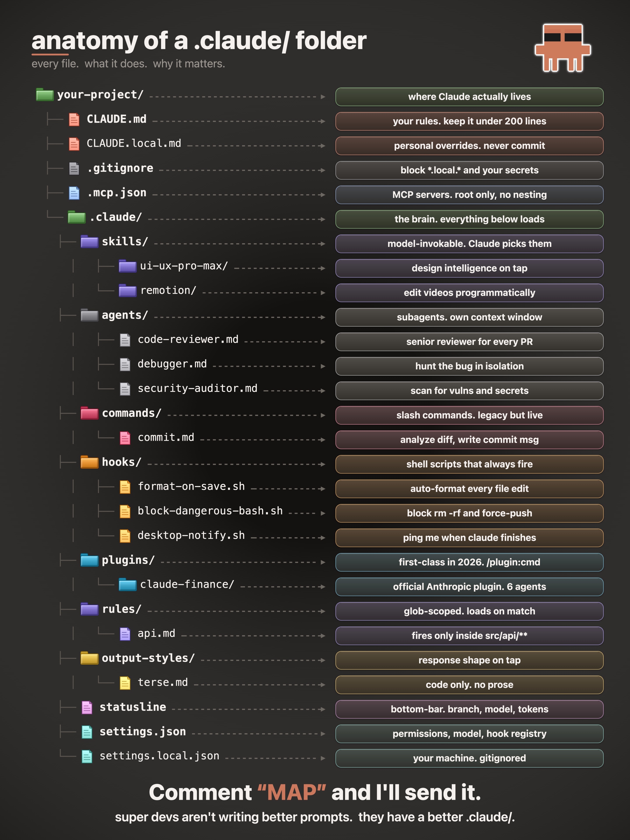Click the debugger.md file icon
630x840 pixels.
(125, 364)
